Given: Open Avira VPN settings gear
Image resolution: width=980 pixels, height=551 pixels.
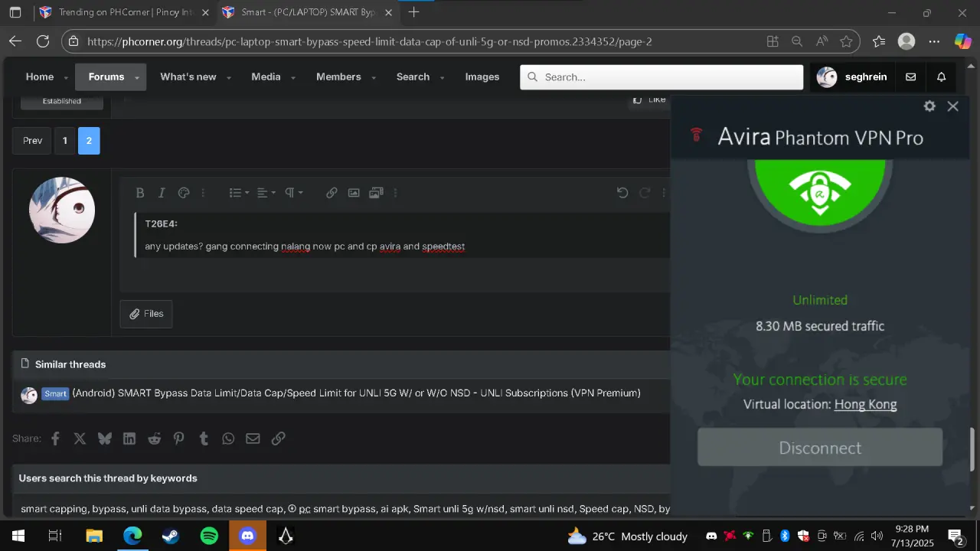Looking at the screenshot, I should click(929, 106).
